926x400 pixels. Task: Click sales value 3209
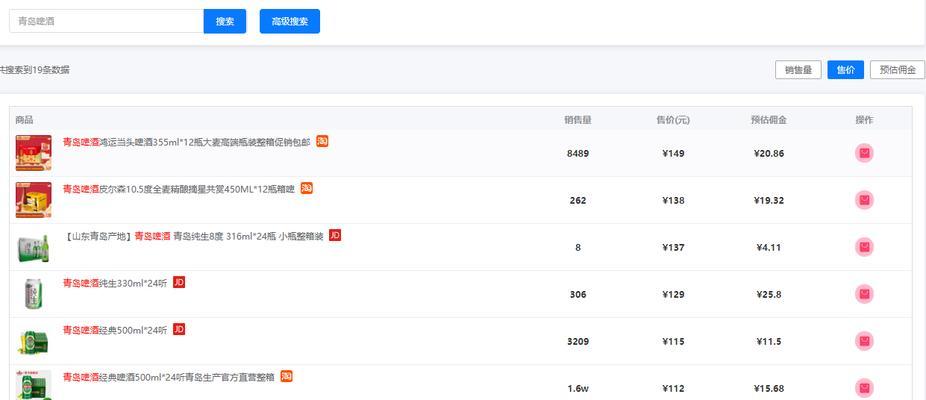[x=578, y=342]
